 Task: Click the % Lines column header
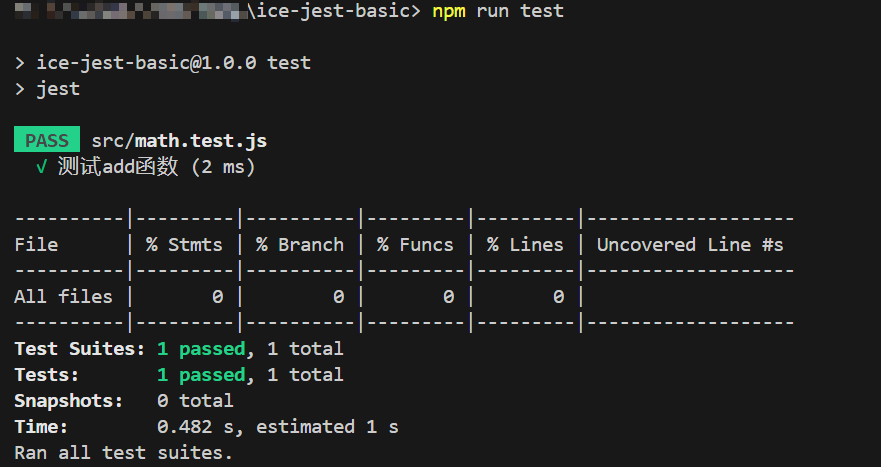tap(525, 245)
